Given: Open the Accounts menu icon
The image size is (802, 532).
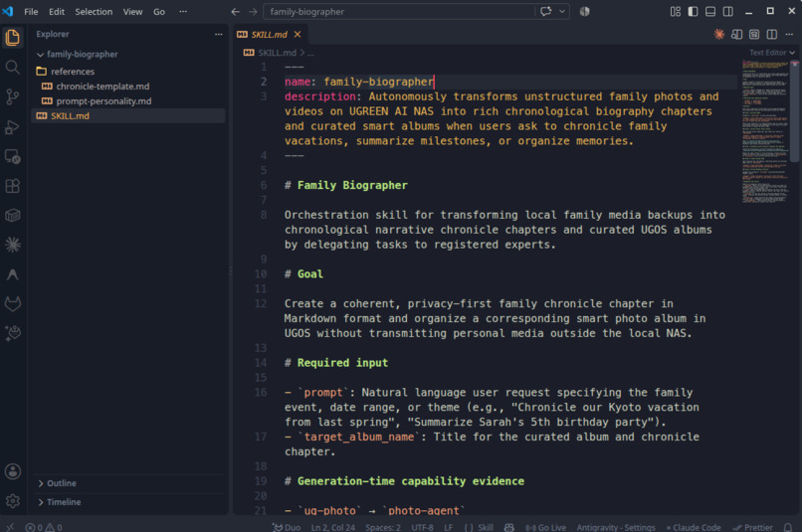Looking at the screenshot, I should (13, 471).
